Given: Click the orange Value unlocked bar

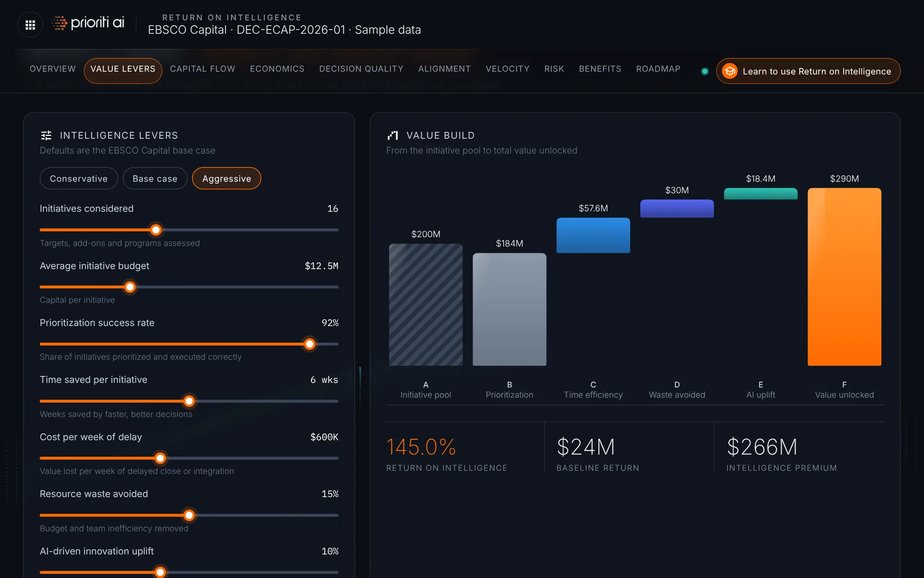Looking at the screenshot, I should point(845,277).
